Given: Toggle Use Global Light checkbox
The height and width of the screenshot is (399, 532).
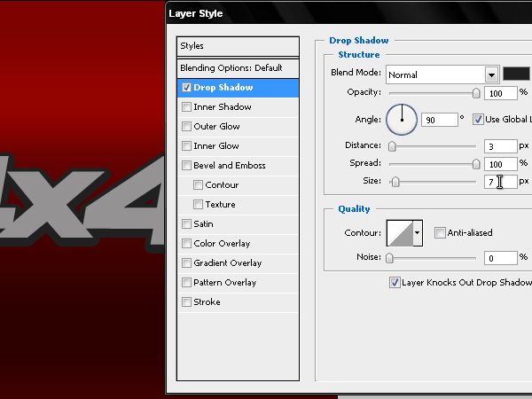Looking at the screenshot, I should [478, 120].
